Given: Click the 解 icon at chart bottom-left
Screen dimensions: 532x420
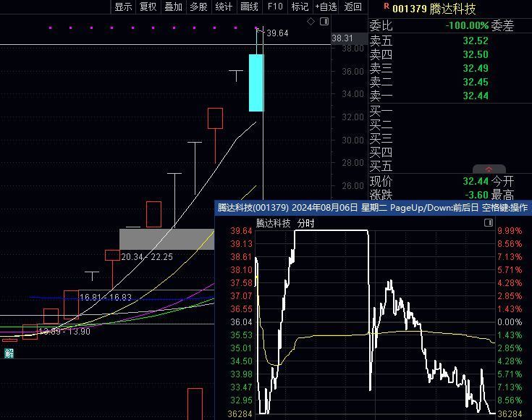Looking at the screenshot, I should 9,353.
